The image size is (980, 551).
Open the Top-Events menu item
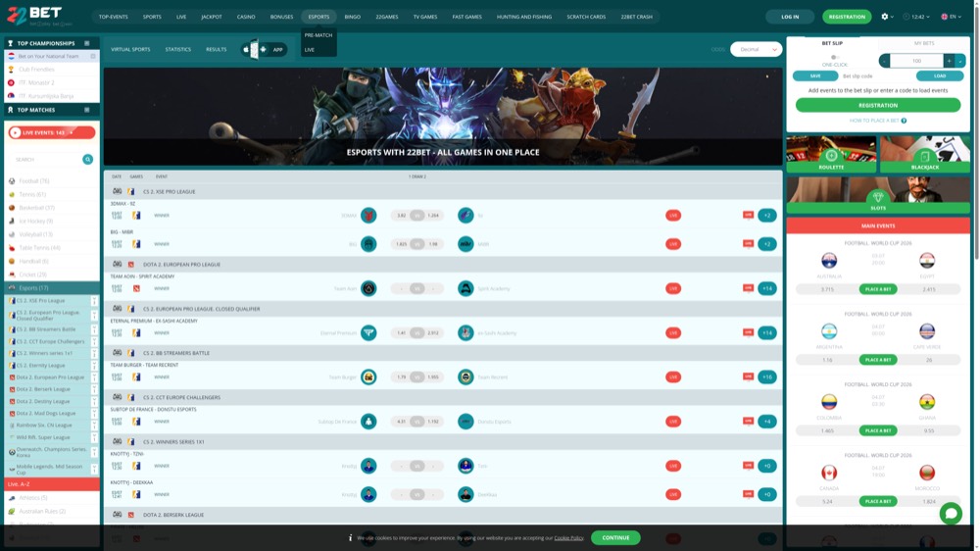[113, 17]
